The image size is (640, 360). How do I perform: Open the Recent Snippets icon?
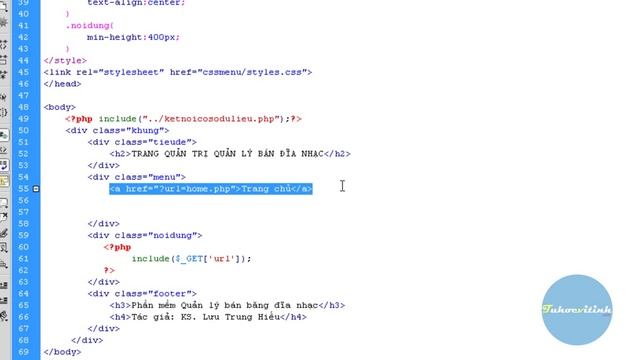(4, 248)
